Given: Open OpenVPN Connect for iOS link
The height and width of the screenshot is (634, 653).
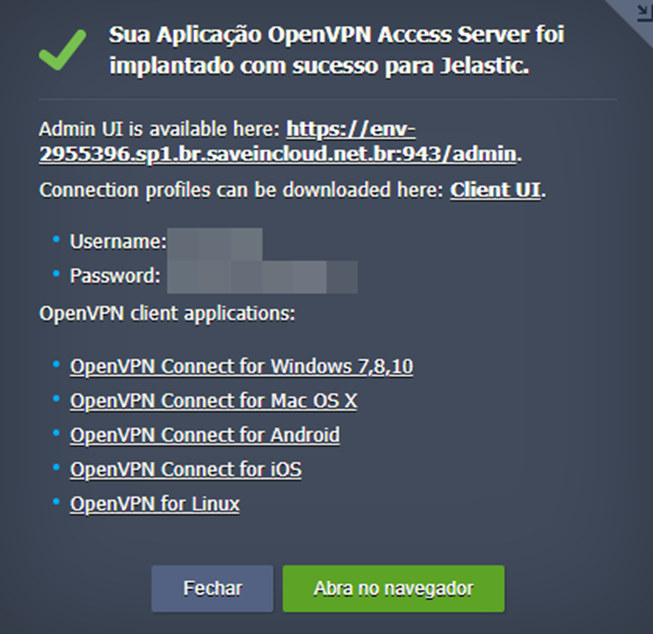Looking at the screenshot, I should click(185, 469).
